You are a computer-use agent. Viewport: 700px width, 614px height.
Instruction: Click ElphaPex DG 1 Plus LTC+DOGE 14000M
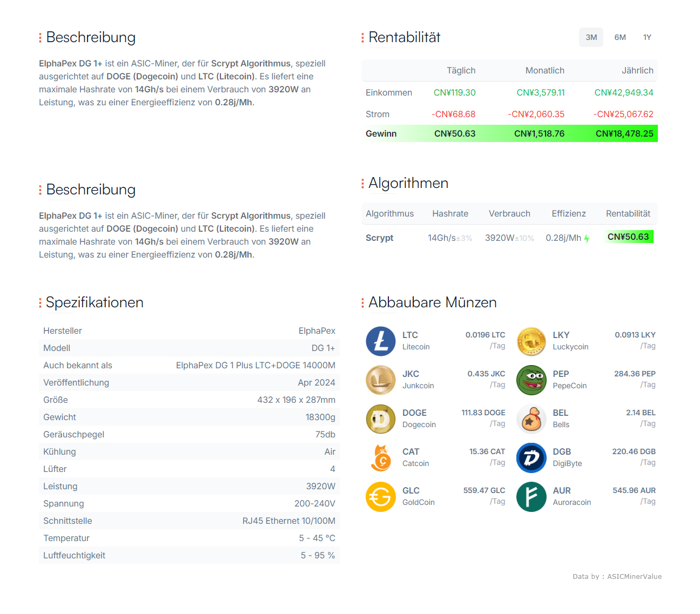pyautogui.click(x=255, y=365)
